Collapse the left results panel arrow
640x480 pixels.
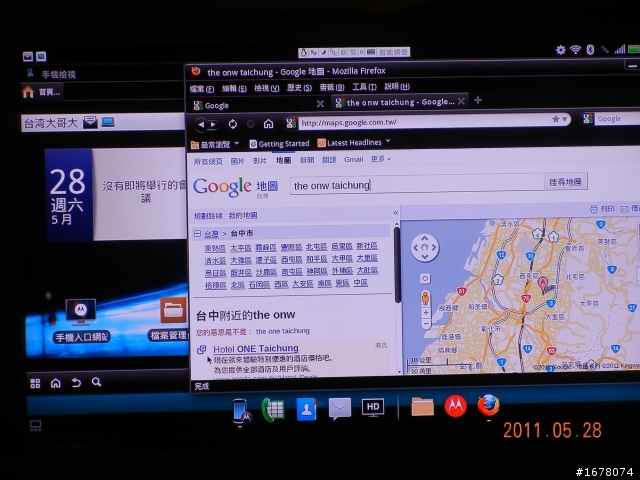click(x=396, y=213)
